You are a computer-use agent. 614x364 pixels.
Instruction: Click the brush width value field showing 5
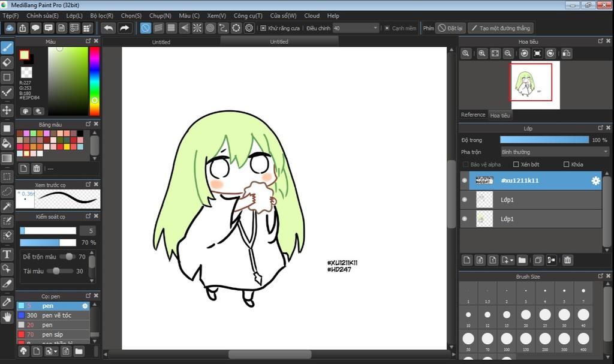[x=88, y=231]
